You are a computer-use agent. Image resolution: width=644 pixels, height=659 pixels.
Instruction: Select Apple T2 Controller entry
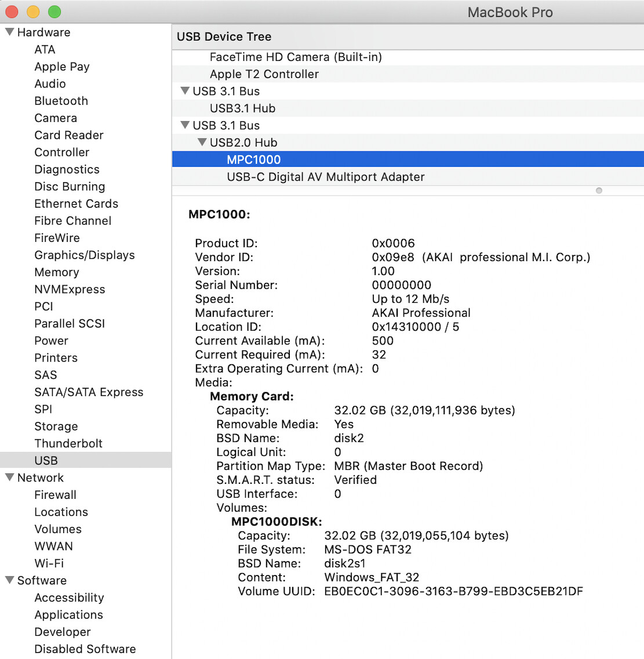(x=264, y=74)
